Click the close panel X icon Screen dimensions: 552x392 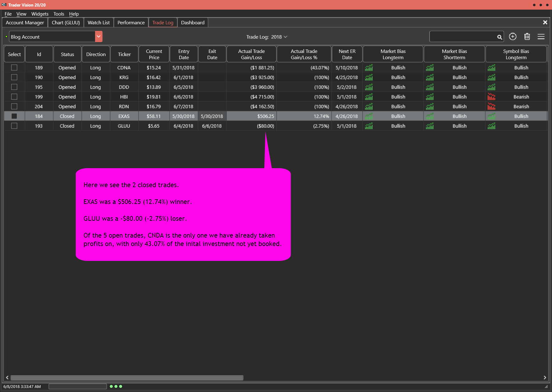coord(545,22)
